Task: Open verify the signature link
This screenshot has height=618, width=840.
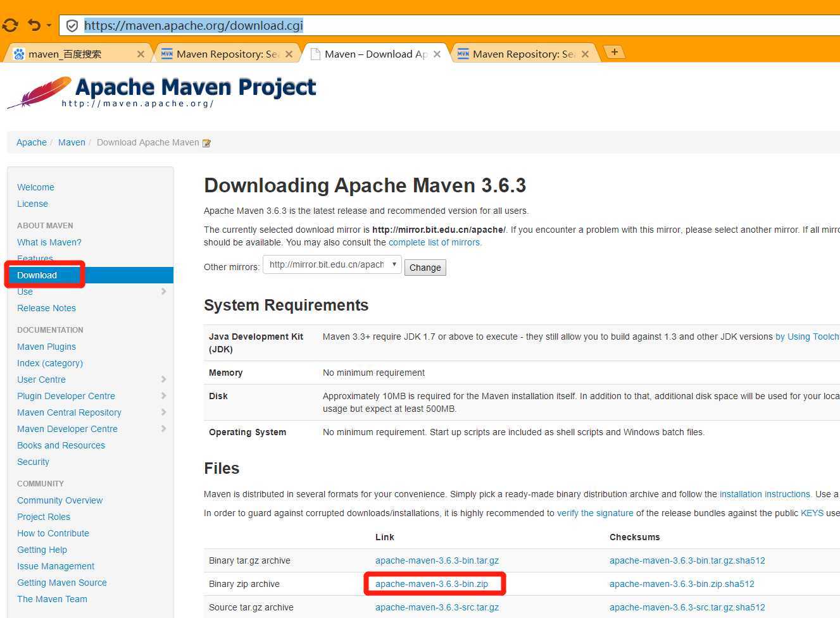Action: click(595, 513)
